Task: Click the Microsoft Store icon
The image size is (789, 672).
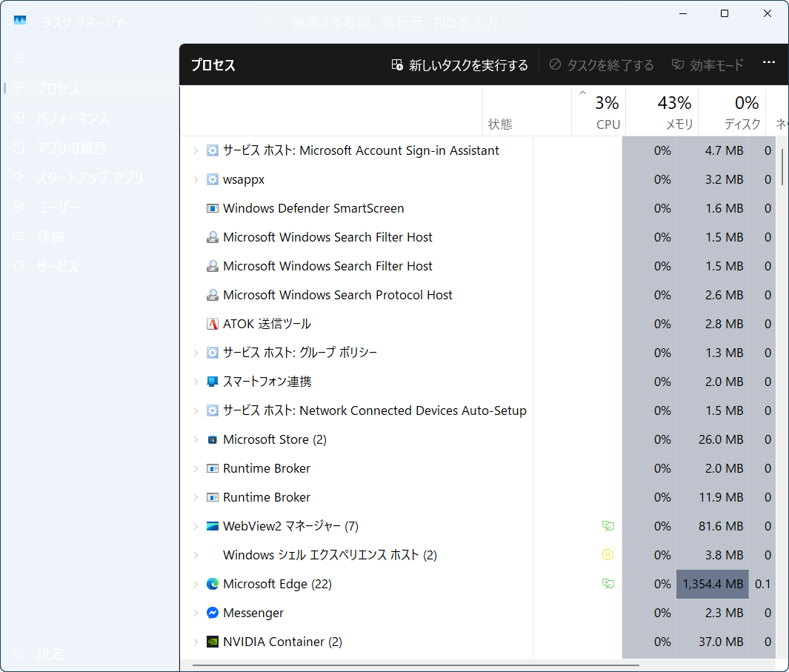Action: pyautogui.click(x=213, y=439)
